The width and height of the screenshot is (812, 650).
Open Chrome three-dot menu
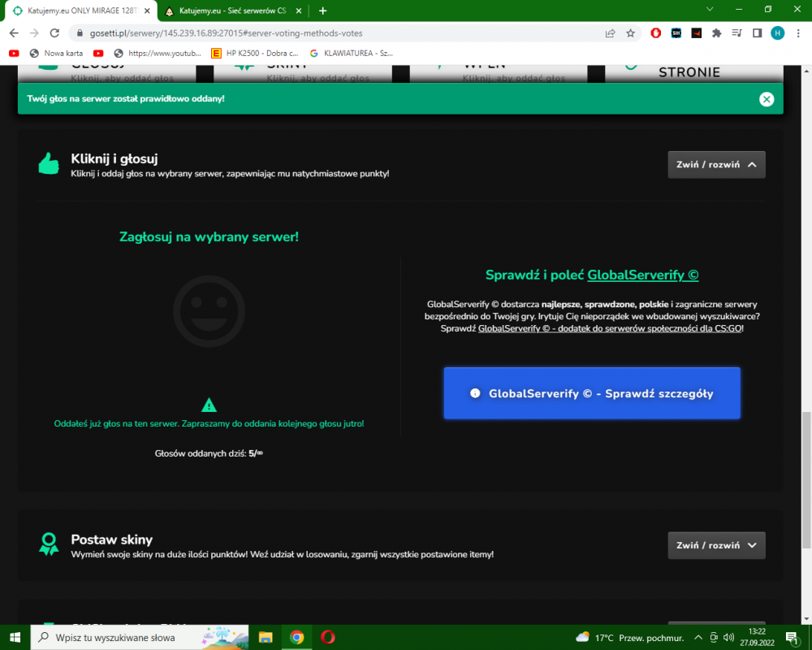798,33
